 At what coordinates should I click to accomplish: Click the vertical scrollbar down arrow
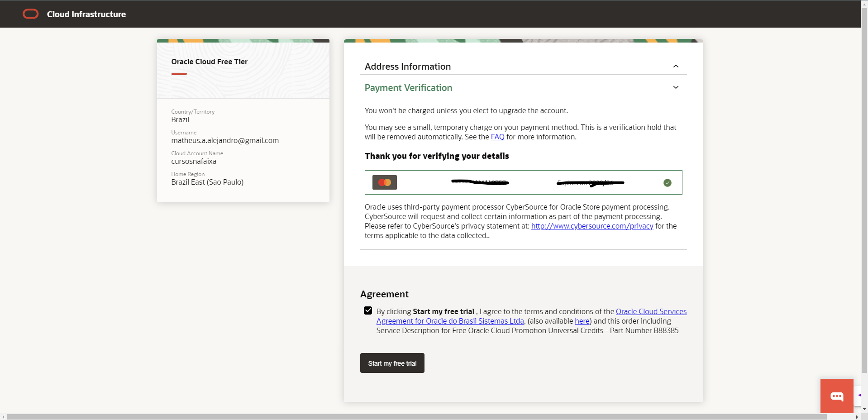coord(864,409)
